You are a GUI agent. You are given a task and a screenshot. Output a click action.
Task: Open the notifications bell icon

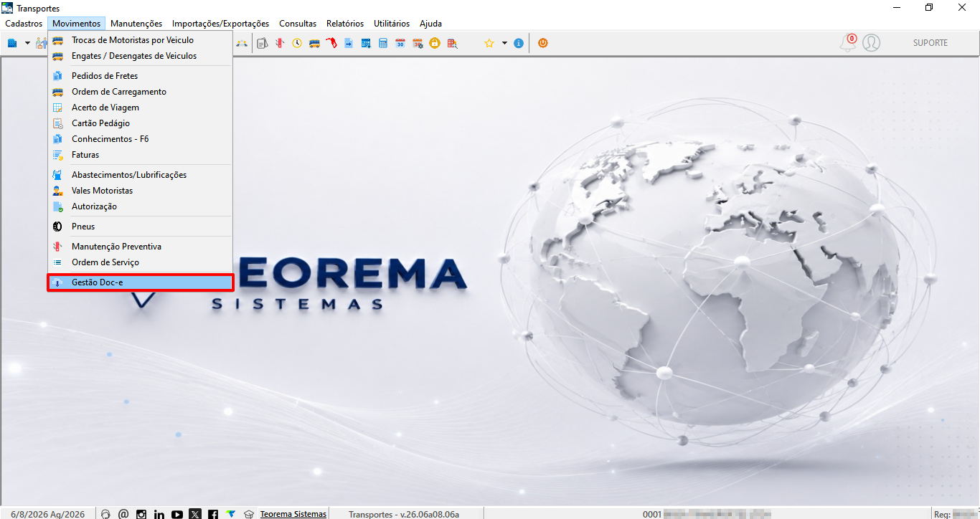point(848,43)
